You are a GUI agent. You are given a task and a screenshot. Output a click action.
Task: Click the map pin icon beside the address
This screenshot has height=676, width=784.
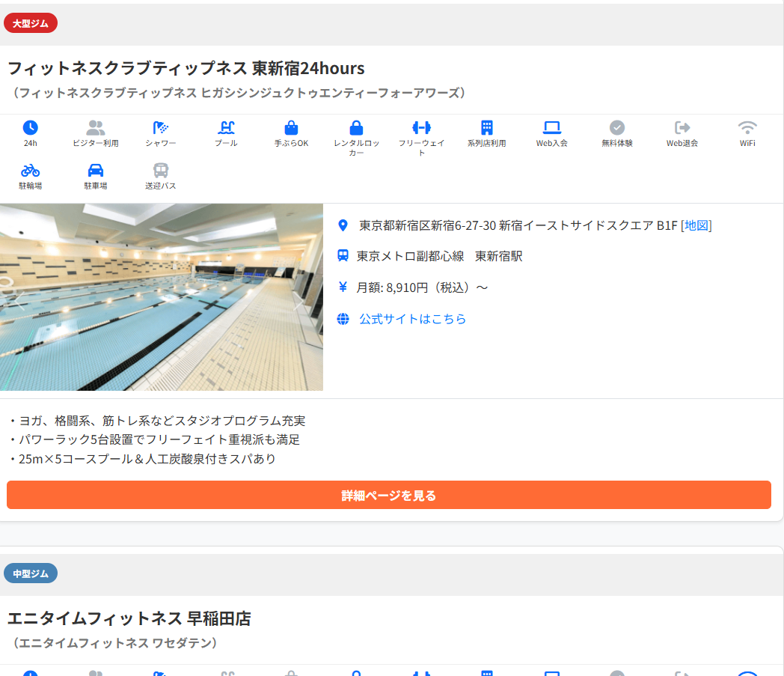[x=343, y=225]
